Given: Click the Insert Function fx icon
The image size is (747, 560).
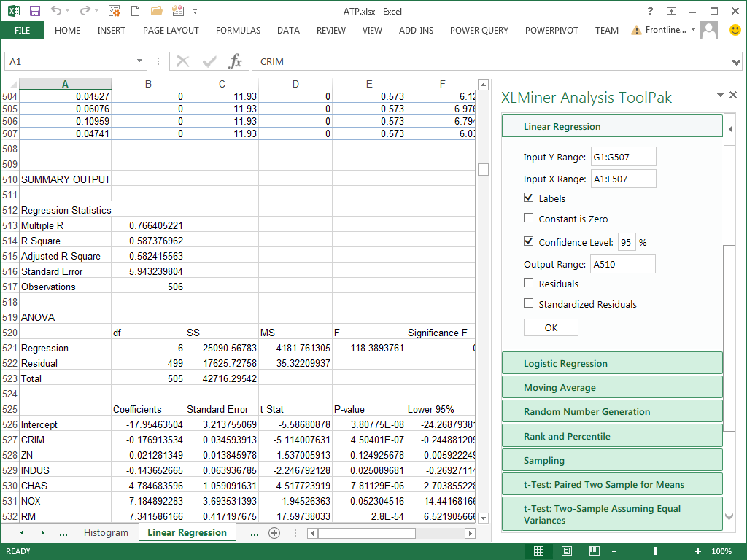Looking at the screenshot, I should (235, 62).
